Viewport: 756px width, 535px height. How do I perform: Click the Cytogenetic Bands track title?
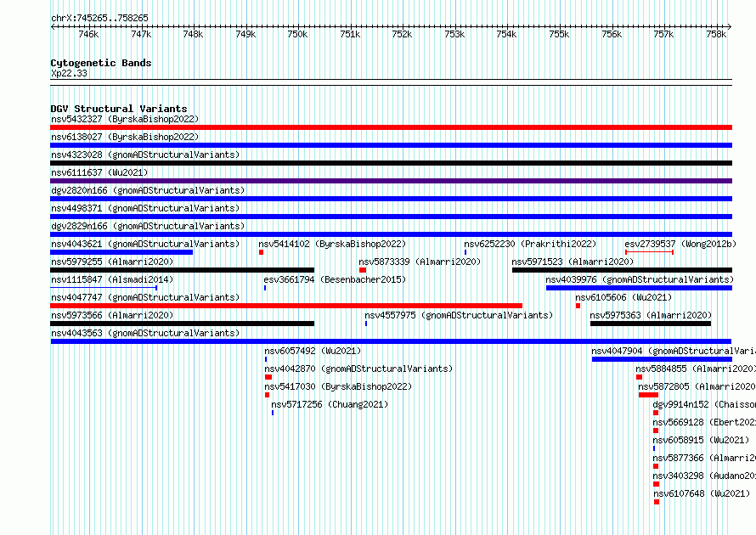click(x=101, y=63)
